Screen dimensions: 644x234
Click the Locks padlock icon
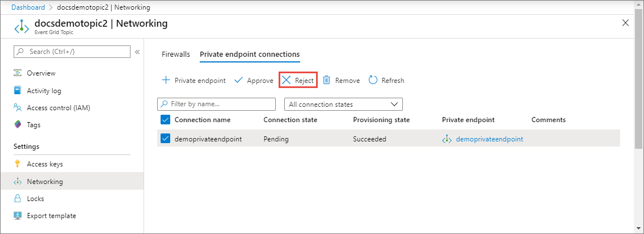pos(18,199)
